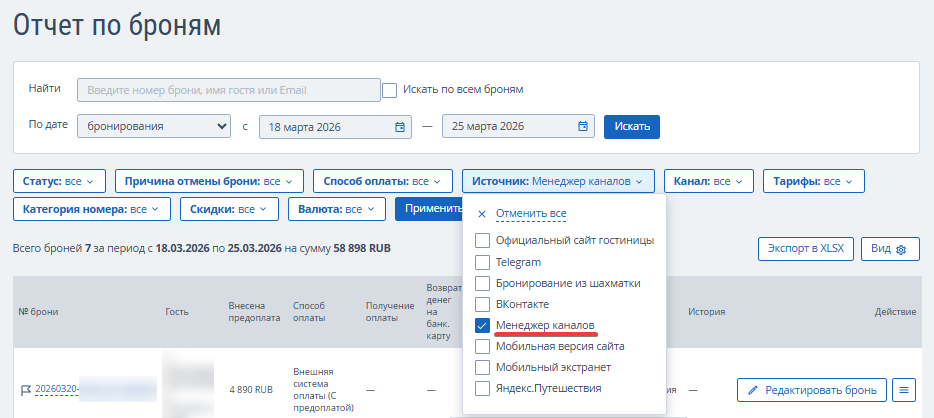Open the Вид settings gear button
The height and width of the screenshot is (418, 934).
[888, 249]
